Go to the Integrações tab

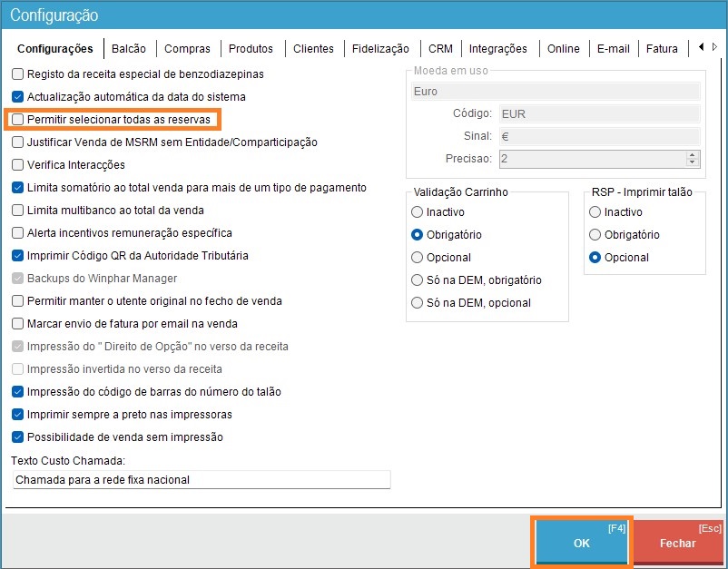pyautogui.click(x=498, y=49)
